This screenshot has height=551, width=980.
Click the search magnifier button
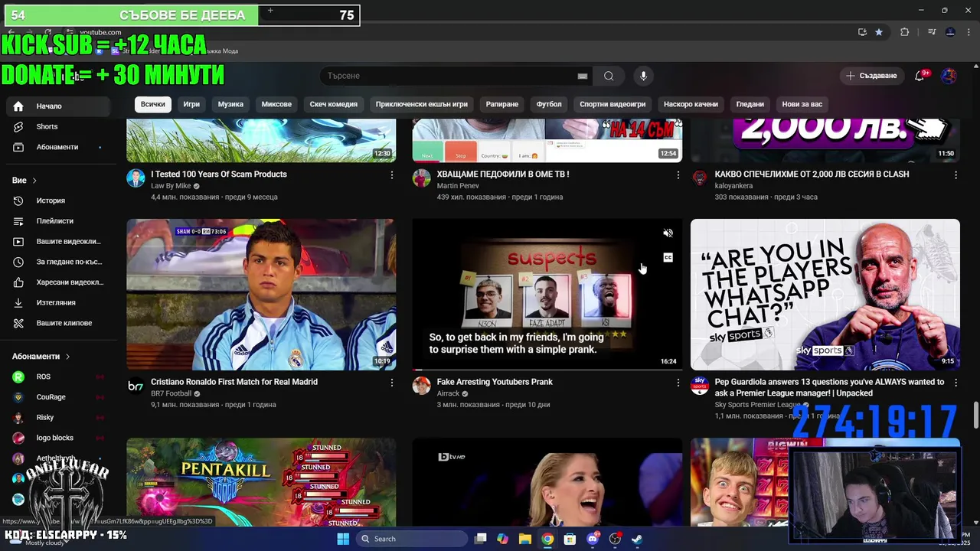609,76
